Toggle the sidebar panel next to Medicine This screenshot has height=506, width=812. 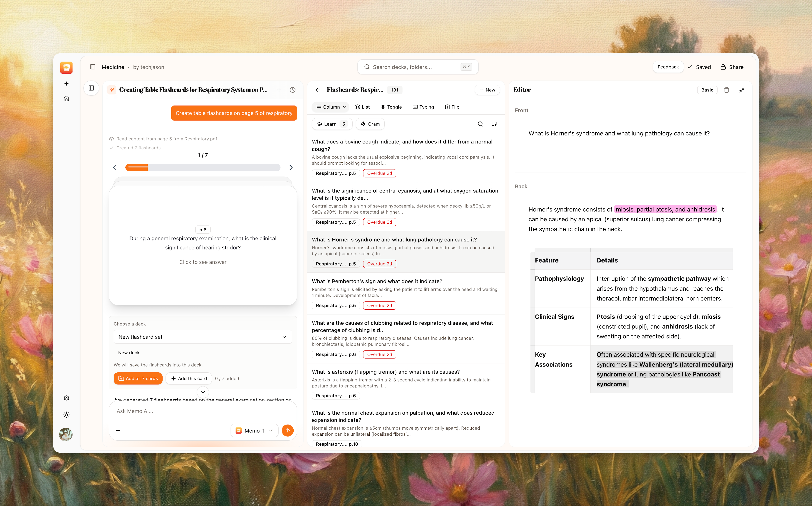[93, 67]
